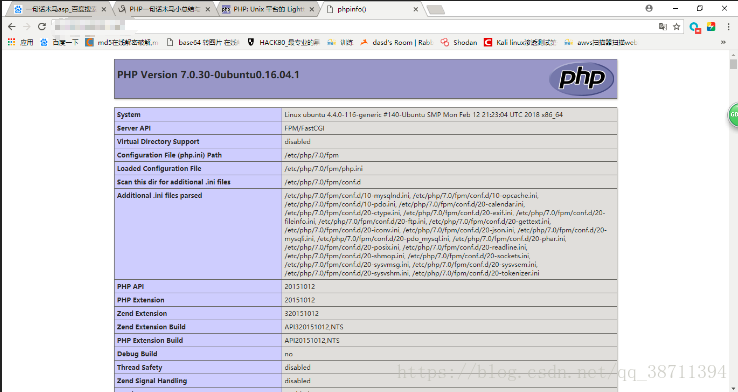Open the red-badged extension icon
Screen dimensions: 738x392
coord(695,27)
